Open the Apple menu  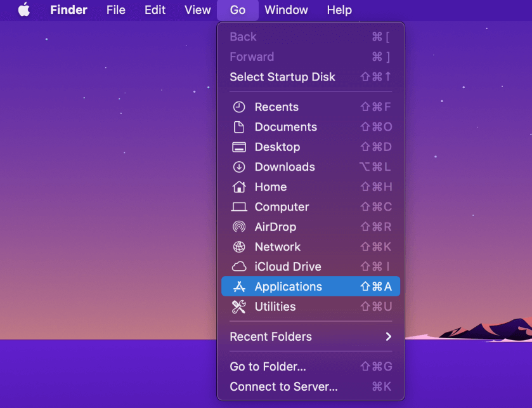point(23,10)
